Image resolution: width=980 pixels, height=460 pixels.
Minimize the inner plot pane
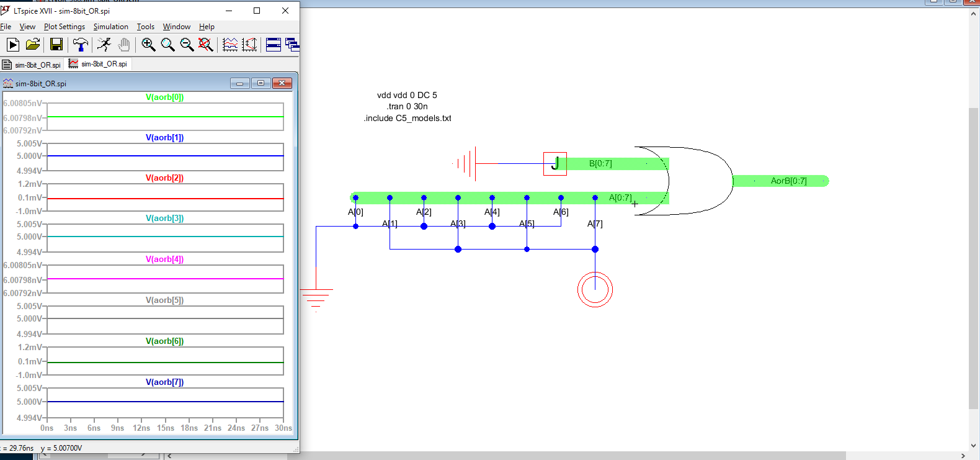(x=239, y=83)
